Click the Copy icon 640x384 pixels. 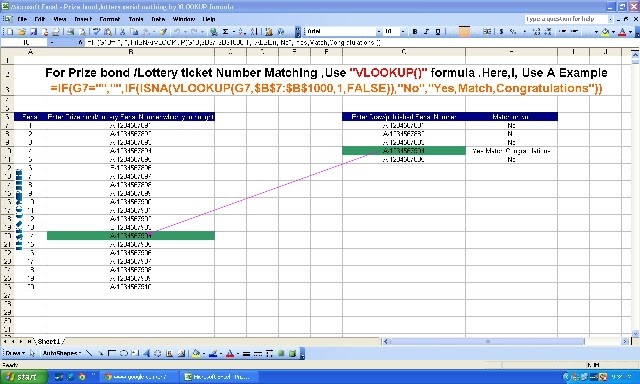[x=134, y=31]
